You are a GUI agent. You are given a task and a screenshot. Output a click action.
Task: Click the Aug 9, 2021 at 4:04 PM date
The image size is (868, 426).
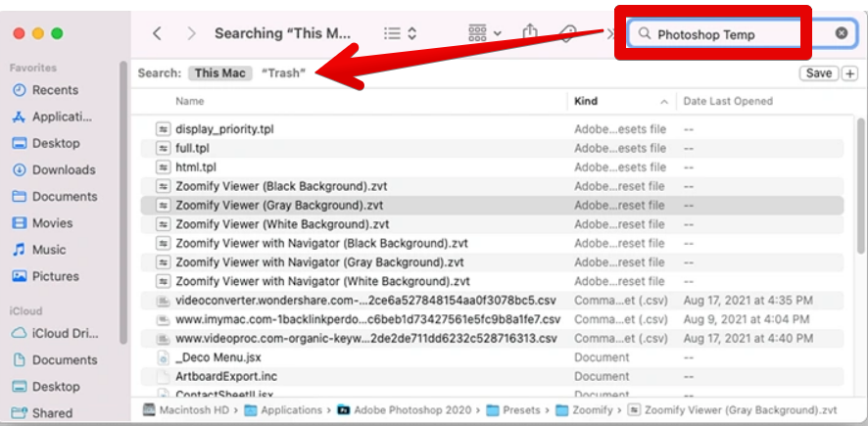pos(747,319)
